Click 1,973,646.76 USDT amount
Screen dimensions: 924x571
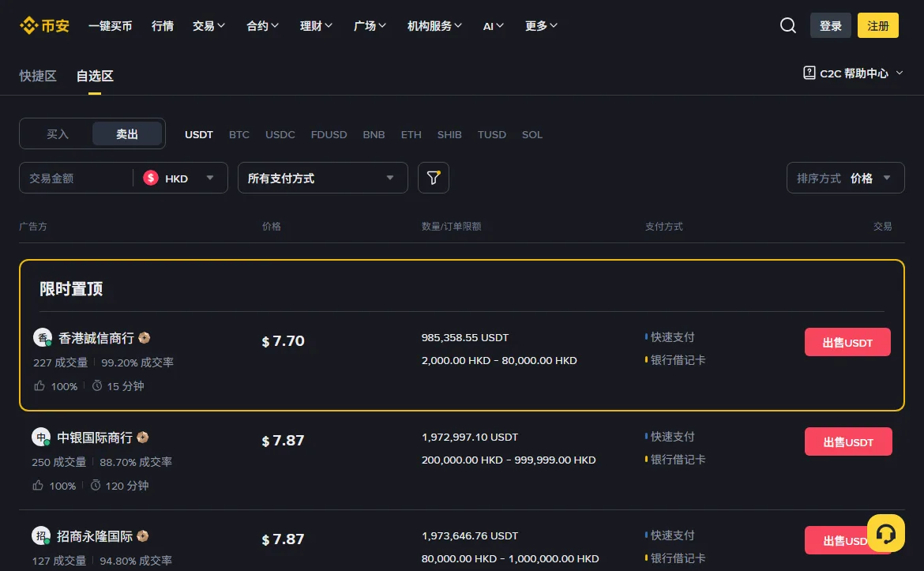[470, 535]
